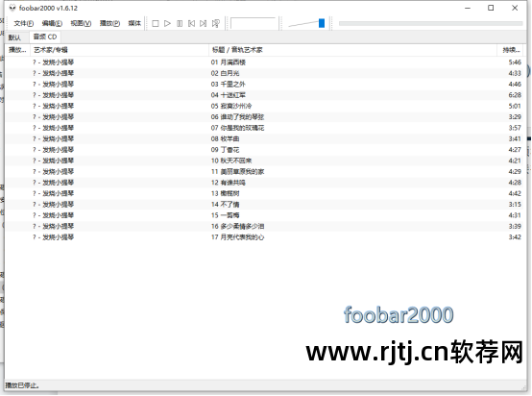Go to previous track button
The width and height of the screenshot is (532, 396).
point(191,23)
